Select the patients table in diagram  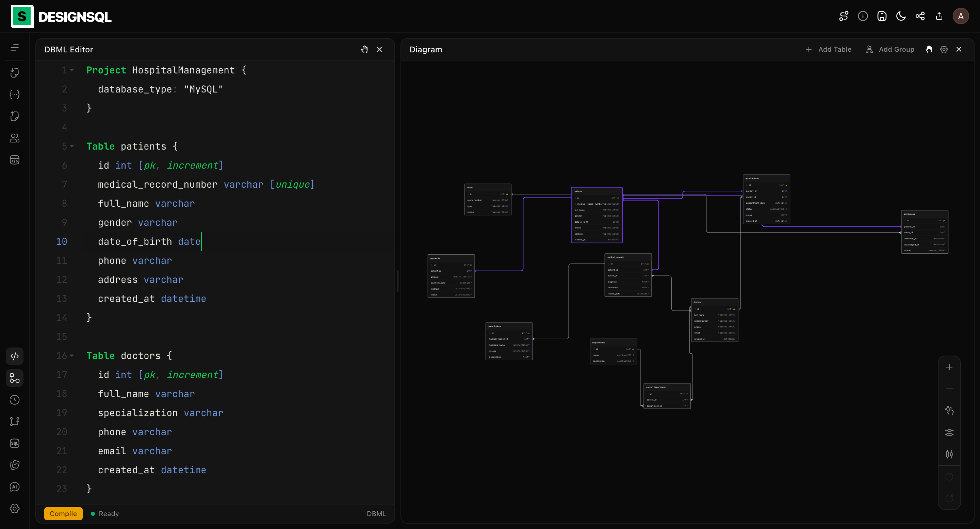pos(597,215)
